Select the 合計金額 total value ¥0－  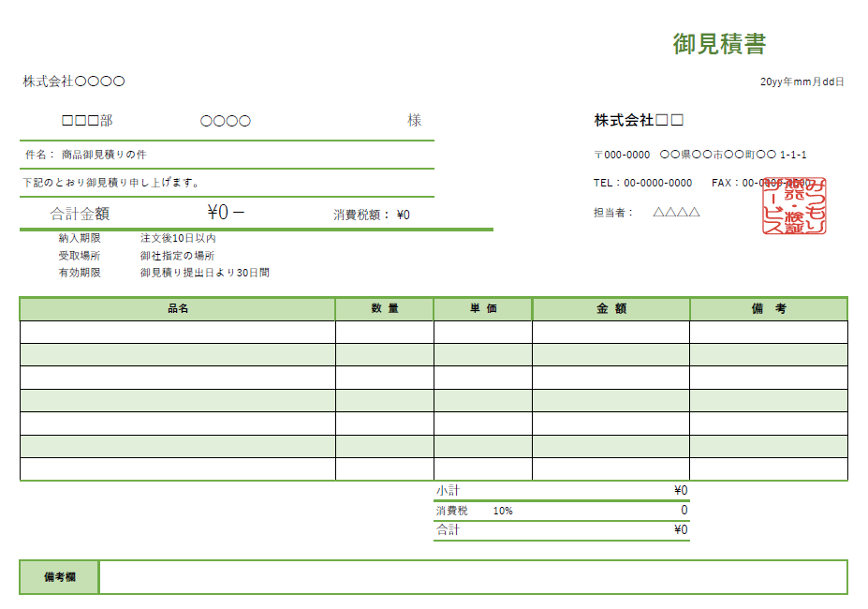(x=226, y=214)
